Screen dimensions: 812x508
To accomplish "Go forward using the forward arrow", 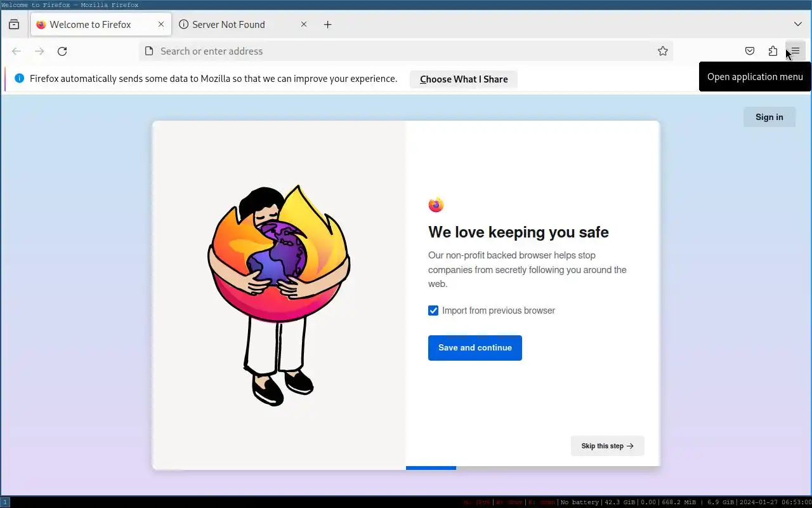I will (x=39, y=51).
